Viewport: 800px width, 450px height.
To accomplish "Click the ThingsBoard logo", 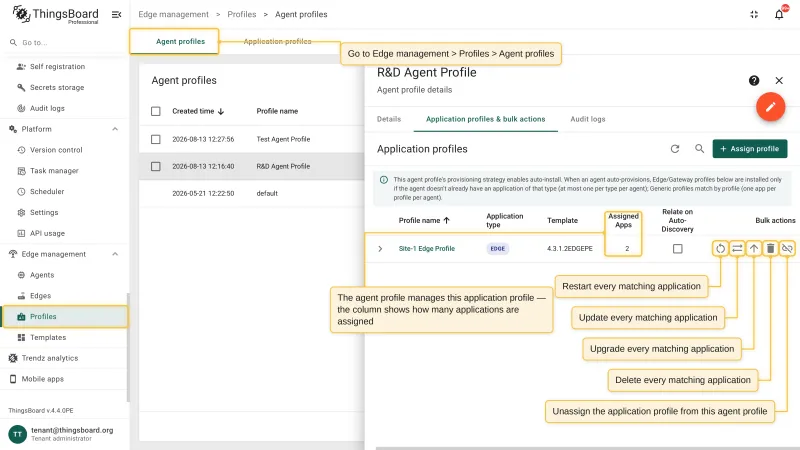I will coord(56,14).
